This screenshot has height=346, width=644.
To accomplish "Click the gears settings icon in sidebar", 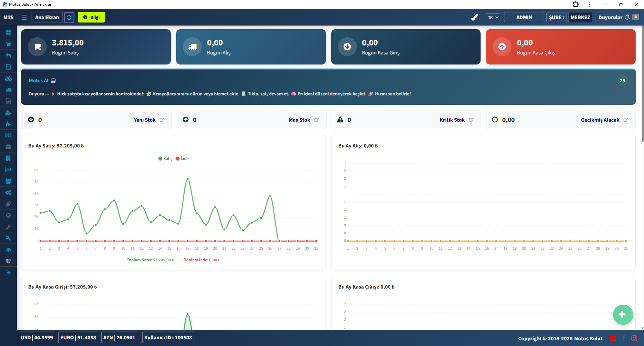I will tap(8, 192).
